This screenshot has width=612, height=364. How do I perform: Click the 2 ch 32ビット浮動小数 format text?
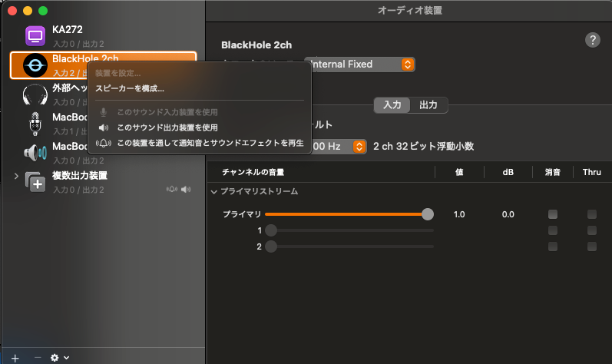[423, 147]
